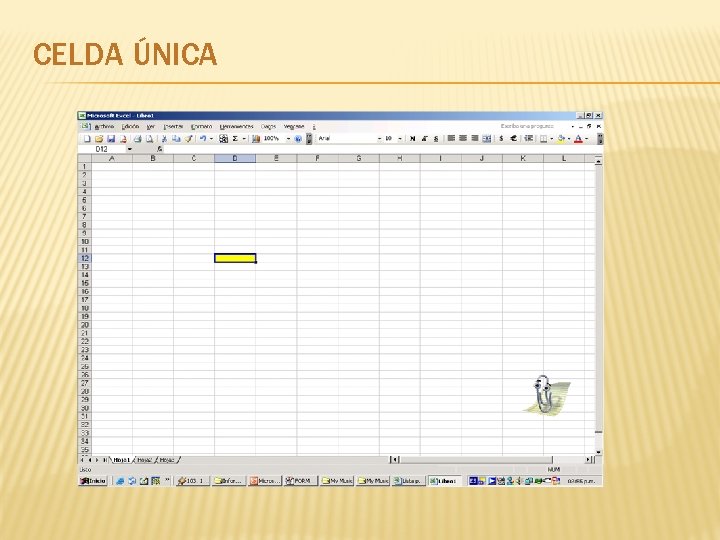Select row 12 header

pos(84,258)
